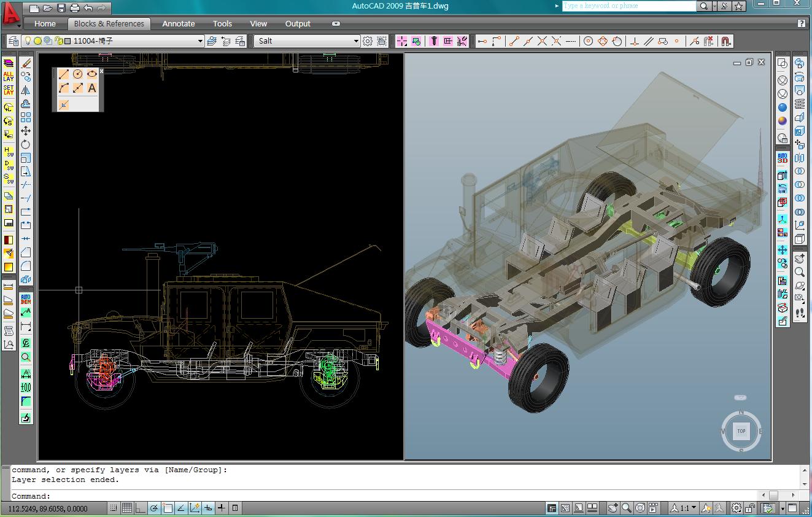The height and width of the screenshot is (517, 812).
Task: Select the Move tool in modify toolbar
Action: [x=26, y=131]
